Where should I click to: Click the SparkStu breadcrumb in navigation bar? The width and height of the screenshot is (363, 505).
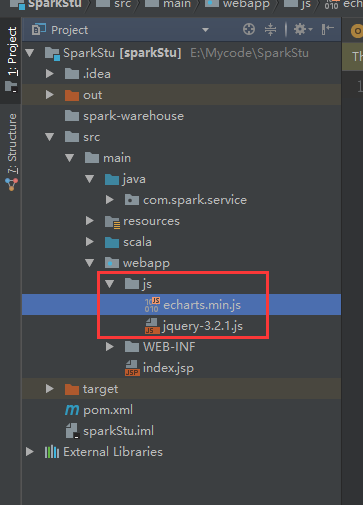point(55,4)
